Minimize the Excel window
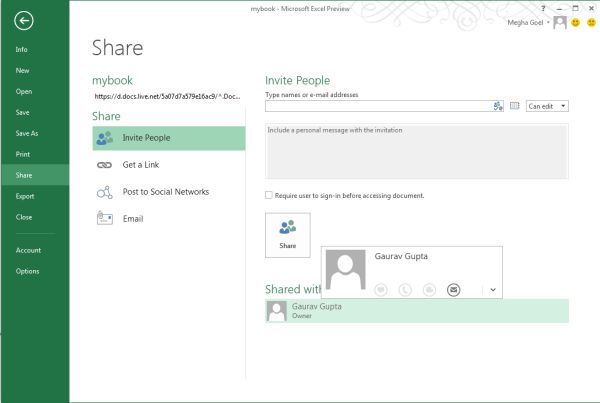The width and height of the screenshot is (600, 403). coord(559,8)
